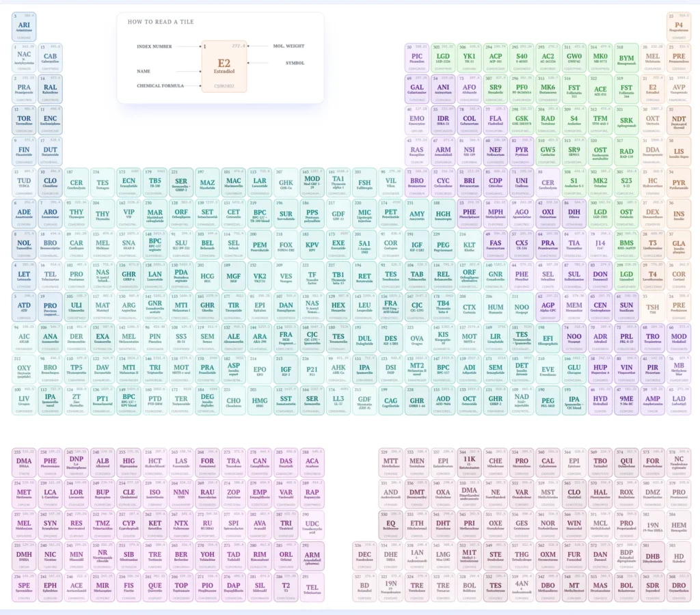Click the QUE Quercetin tile
700x615 pixels.
[x=155, y=588]
